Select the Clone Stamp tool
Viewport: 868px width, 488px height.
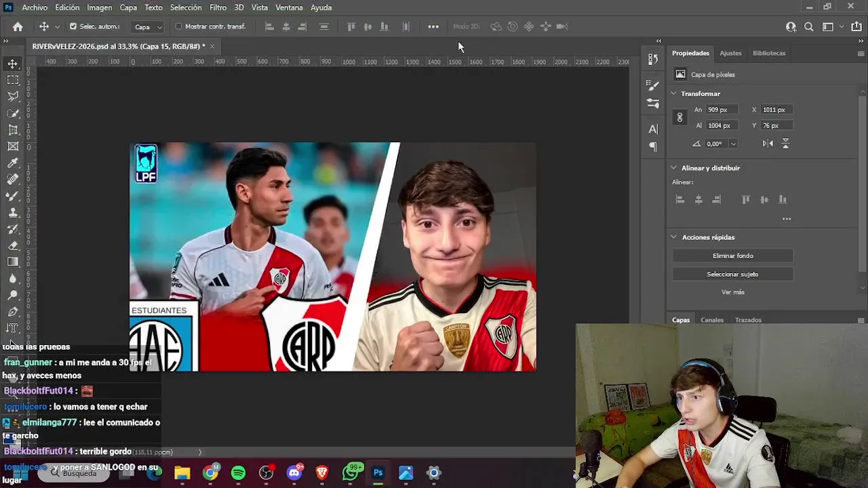13,212
